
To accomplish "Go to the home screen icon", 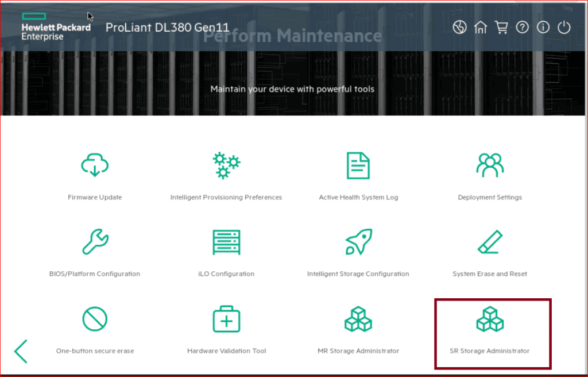I will tap(480, 28).
